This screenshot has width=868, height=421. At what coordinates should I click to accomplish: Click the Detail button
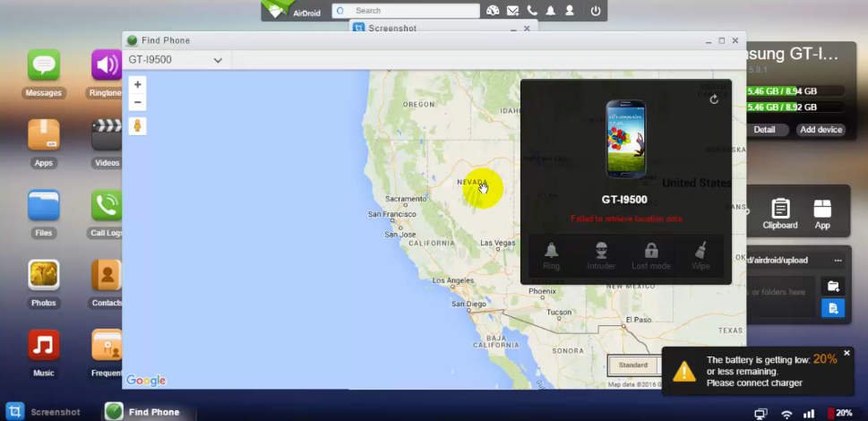tap(764, 130)
